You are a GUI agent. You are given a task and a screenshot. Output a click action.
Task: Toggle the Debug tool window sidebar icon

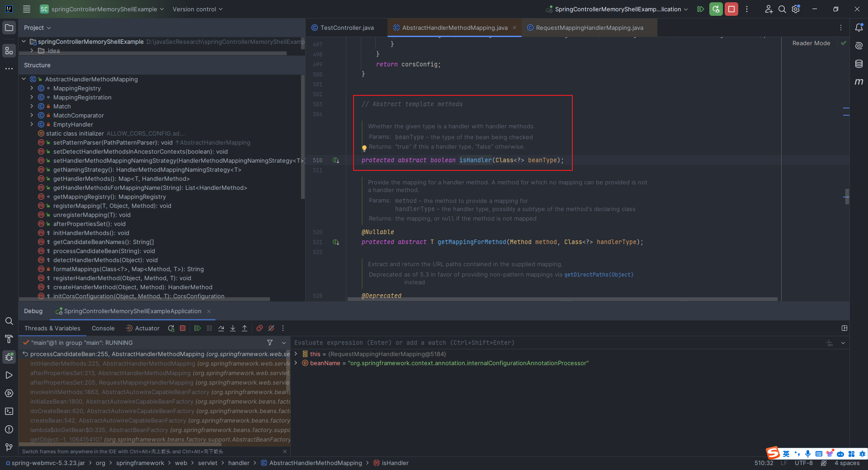point(9,357)
